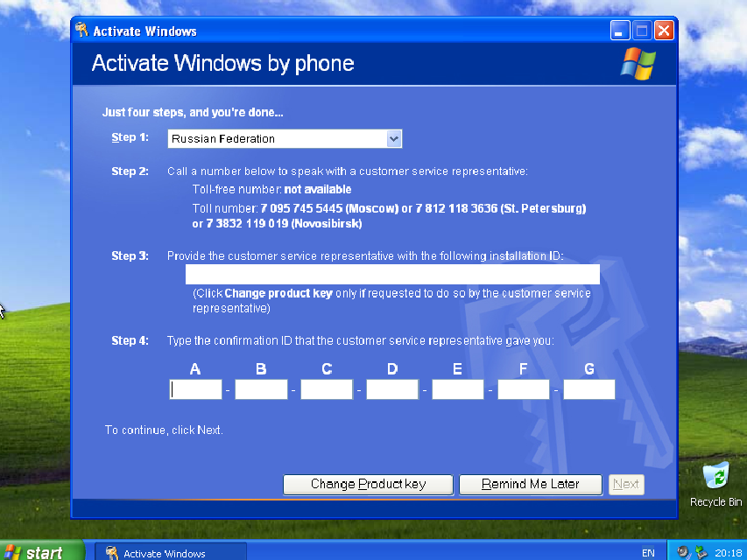Open the Windows start menu
This screenshot has width=747, height=560.
pyautogui.click(x=42, y=551)
